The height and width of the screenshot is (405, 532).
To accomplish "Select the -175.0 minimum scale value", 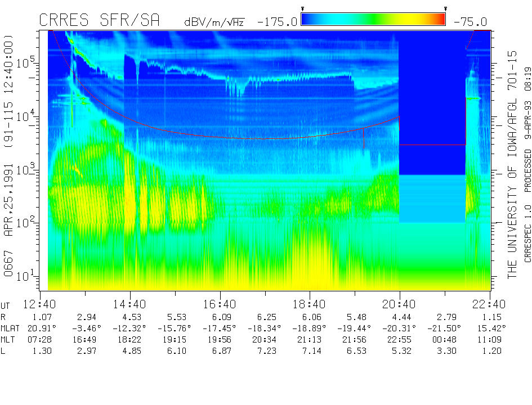I will (x=277, y=22).
